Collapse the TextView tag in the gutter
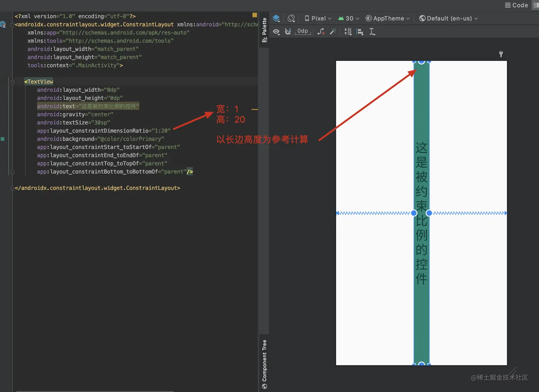The width and height of the screenshot is (539, 392). click(12, 82)
